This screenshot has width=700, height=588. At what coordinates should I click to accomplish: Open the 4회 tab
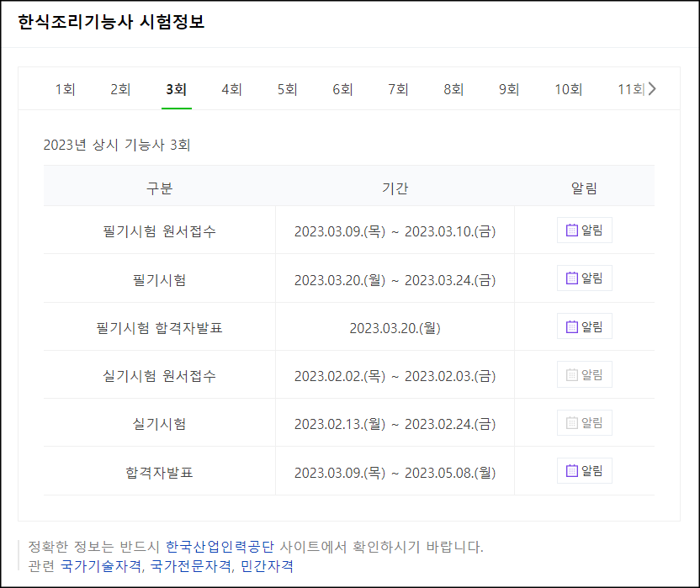tap(231, 89)
